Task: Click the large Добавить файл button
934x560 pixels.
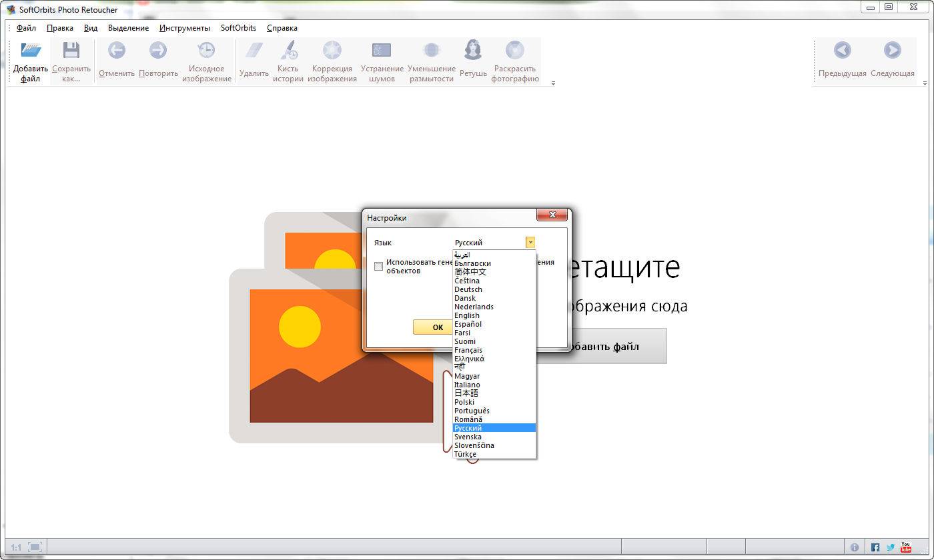Action: 602,346
